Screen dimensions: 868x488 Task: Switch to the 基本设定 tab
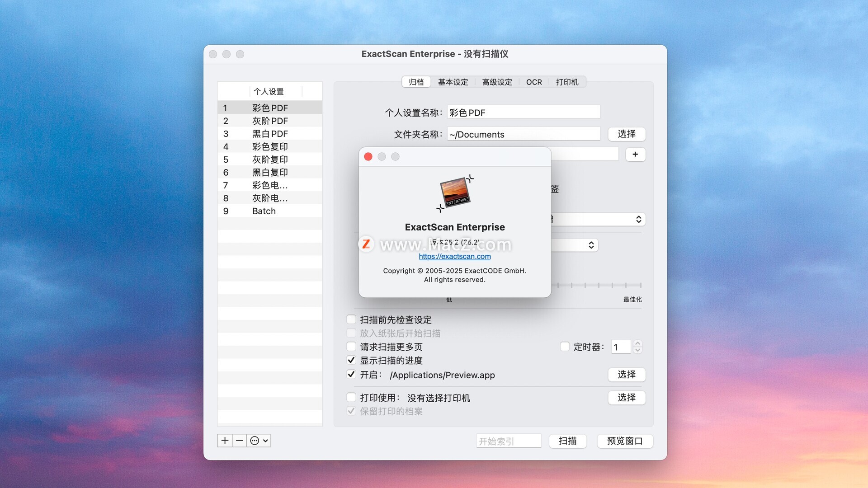pyautogui.click(x=453, y=82)
